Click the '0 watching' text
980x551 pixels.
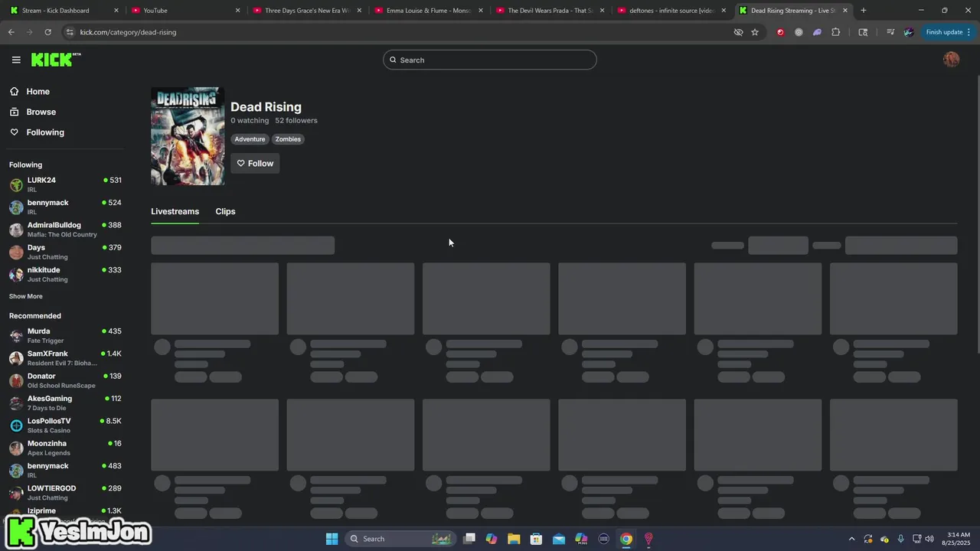(250, 120)
